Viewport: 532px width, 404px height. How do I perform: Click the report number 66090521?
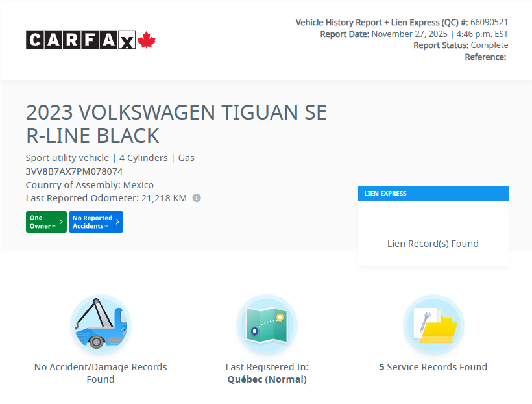click(x=490, y=22)
